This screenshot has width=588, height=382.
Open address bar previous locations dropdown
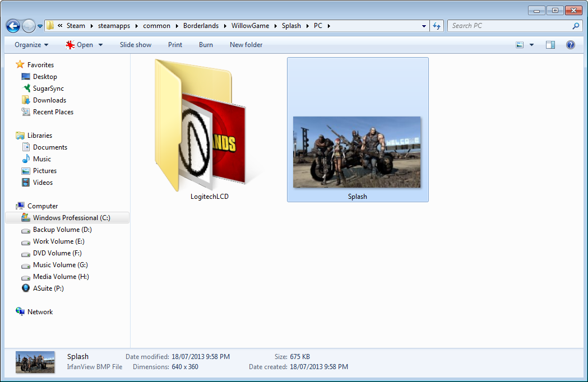pos(424,26)
